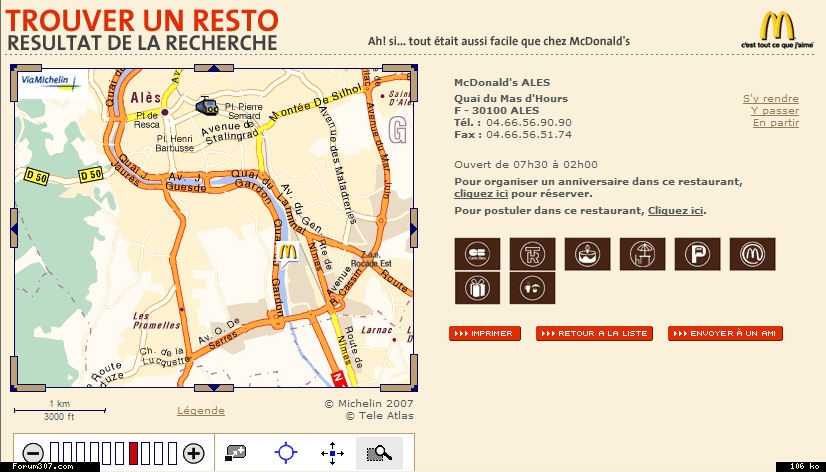
Task: Click the IMPRIMER button
Action: coord(485,333)
